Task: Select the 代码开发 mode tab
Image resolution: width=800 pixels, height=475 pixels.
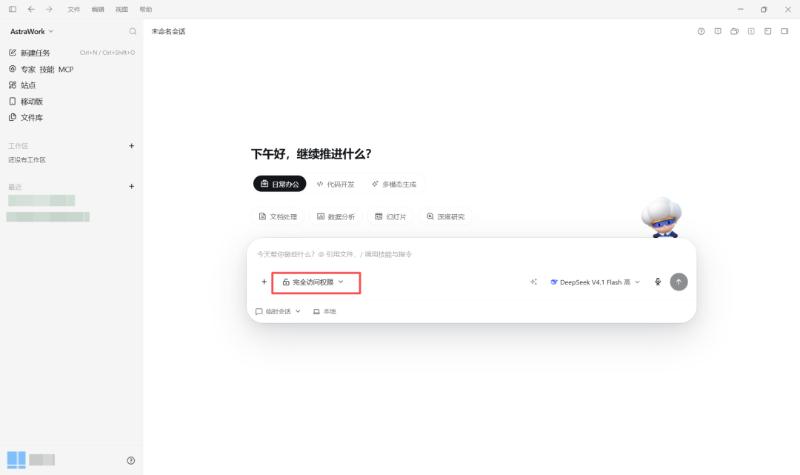Action: point(335,184)
